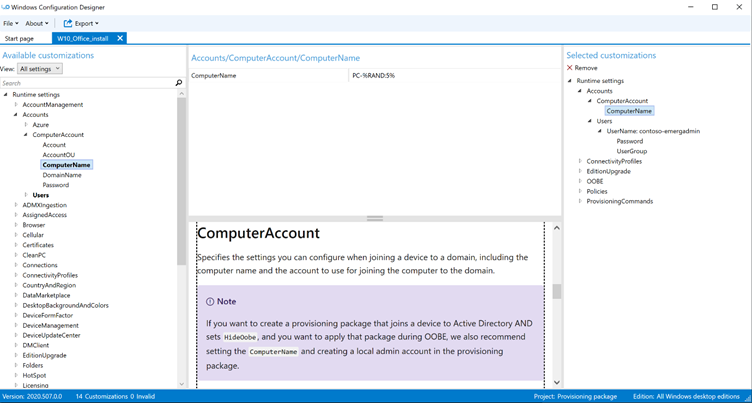Open the File menu
The width and height of the screenshot is (752, 403).
[11, 23]
